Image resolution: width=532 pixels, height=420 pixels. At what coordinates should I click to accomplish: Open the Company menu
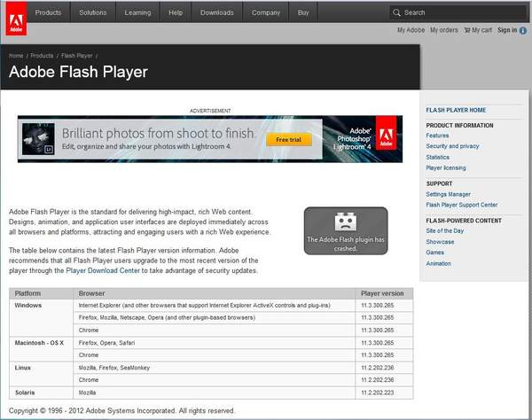(x=265, y=12)
